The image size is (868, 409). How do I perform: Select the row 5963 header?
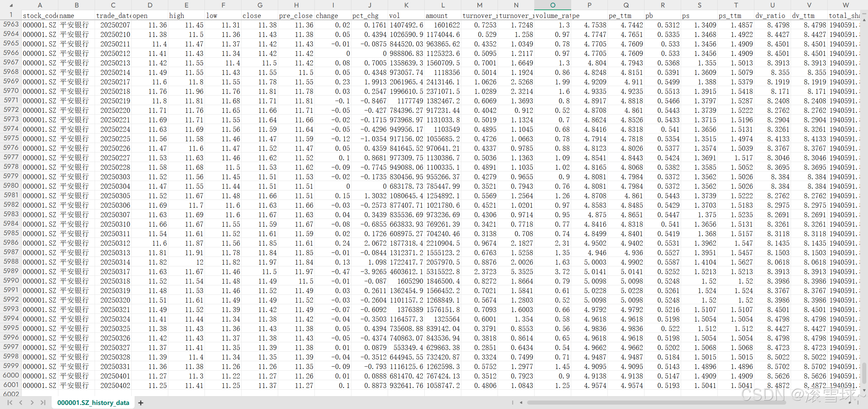11,24
